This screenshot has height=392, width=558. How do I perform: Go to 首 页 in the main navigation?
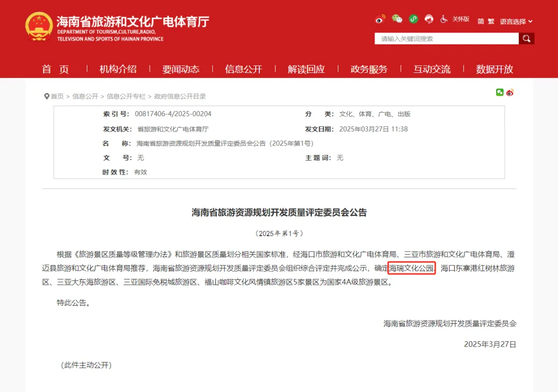(x=55, y=69)
